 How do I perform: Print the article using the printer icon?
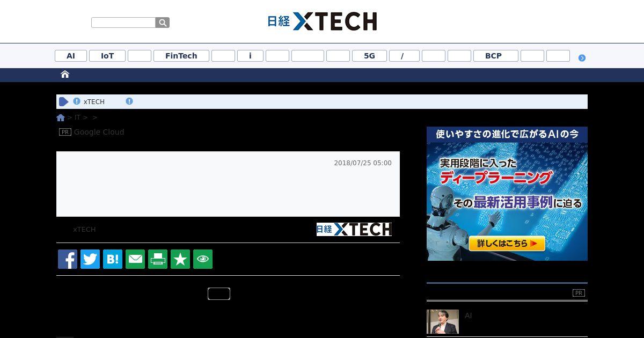158,259
